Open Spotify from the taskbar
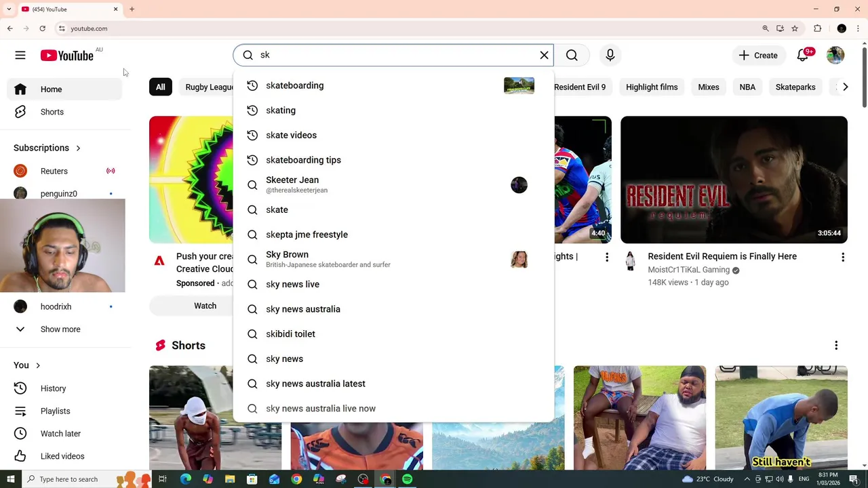 click(x=407, y=479)
